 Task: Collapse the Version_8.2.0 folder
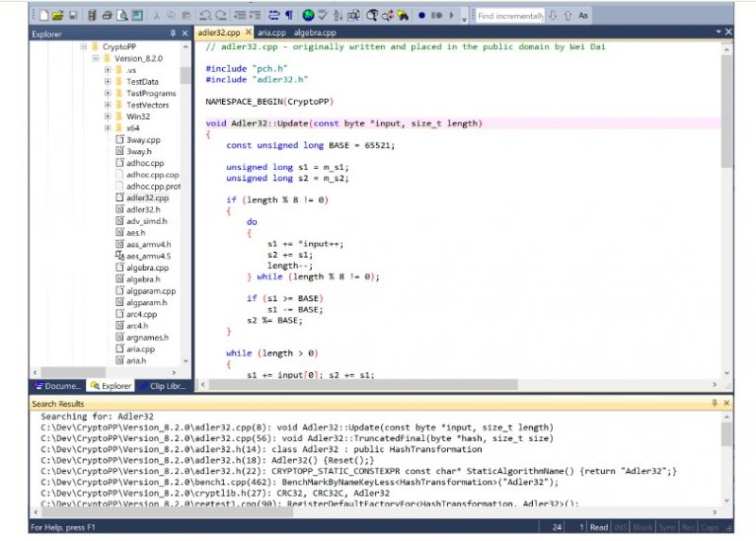pyautogui.click(x=95, y=58)
